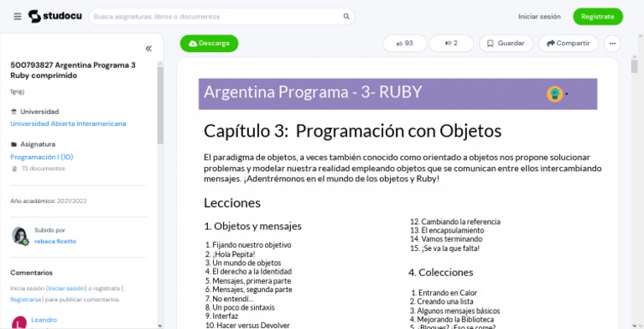Open dropdown arrow beside lightbulb avatar

pyautogui.click(x=567, y=94)
